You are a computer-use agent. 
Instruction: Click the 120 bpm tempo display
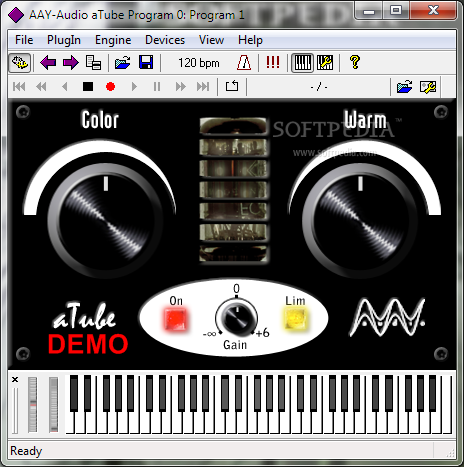pos(199,63)
